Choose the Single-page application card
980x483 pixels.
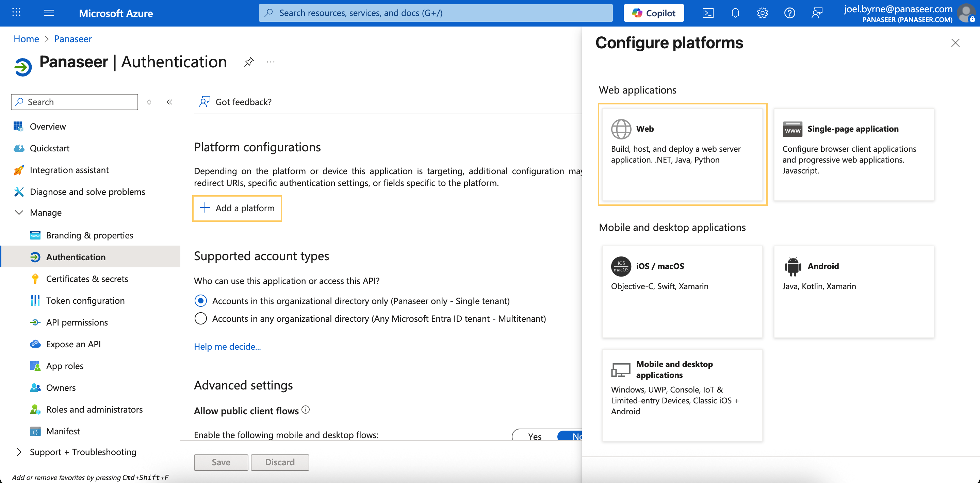point(854,154)
